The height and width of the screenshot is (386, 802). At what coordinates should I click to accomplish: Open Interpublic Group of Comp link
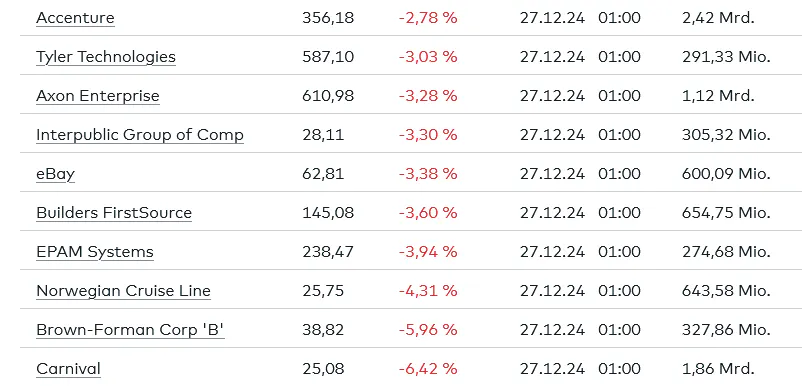point(140,135)
